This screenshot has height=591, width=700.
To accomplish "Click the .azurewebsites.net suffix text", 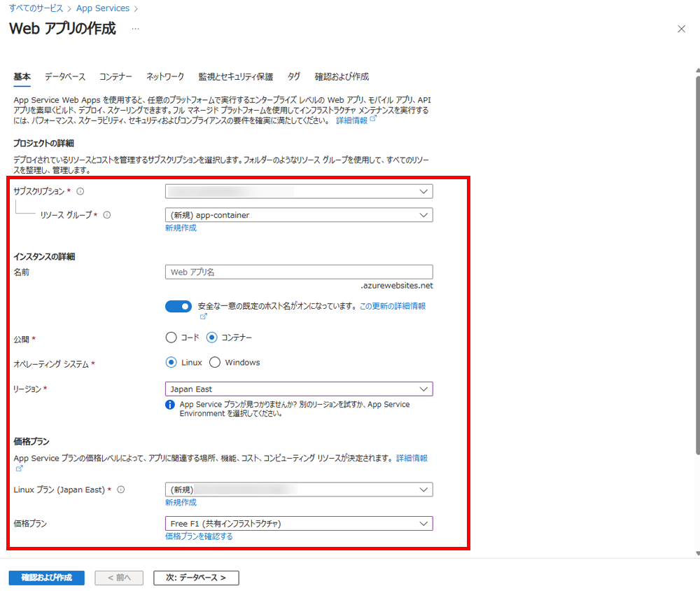I will coord(397,286).
